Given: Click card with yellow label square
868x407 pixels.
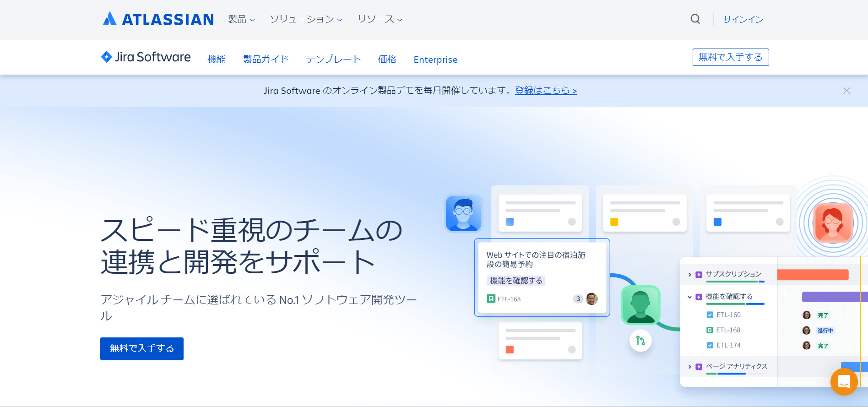Looking at the screenshot, I should pyautogui.click(x=645, y=213).
